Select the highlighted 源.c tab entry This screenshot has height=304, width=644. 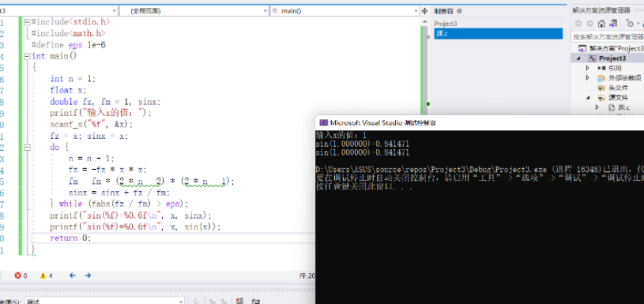click(498, 34)
